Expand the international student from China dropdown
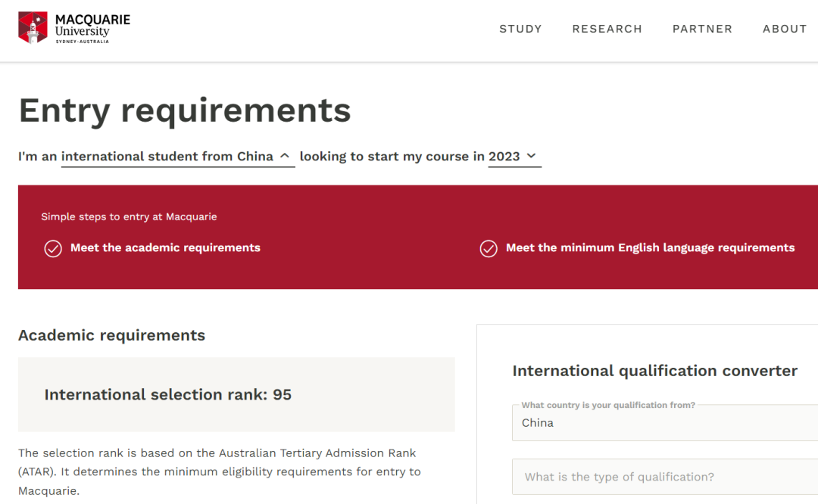This screenshot has height=504, width=818. pyautogui.click(x=178, y=157)
